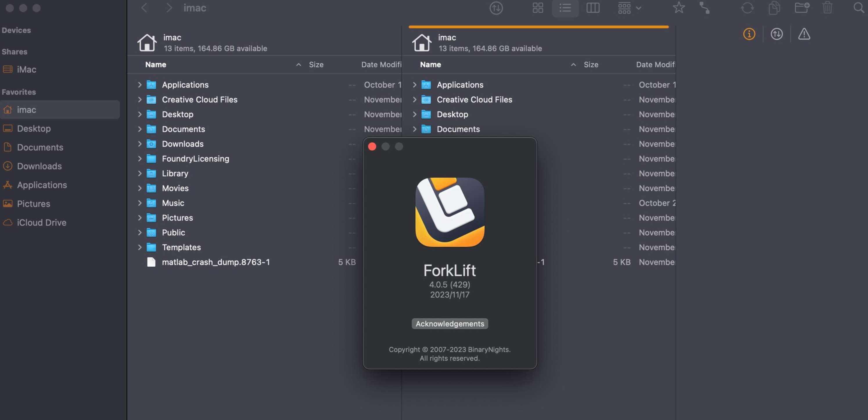Open Applications favorite in sidebar
This screenshot has height=420, width=868.
[60, 185]
